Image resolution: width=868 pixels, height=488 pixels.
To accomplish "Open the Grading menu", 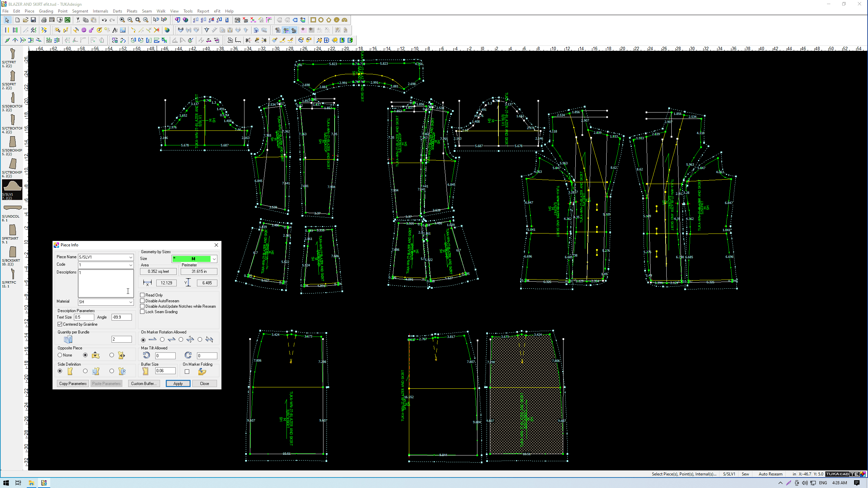I will [x=46, y=11].
